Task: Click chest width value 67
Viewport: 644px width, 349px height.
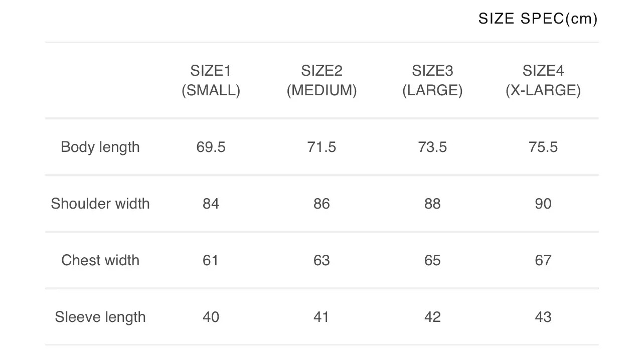Action: click(x=543, y=260)
